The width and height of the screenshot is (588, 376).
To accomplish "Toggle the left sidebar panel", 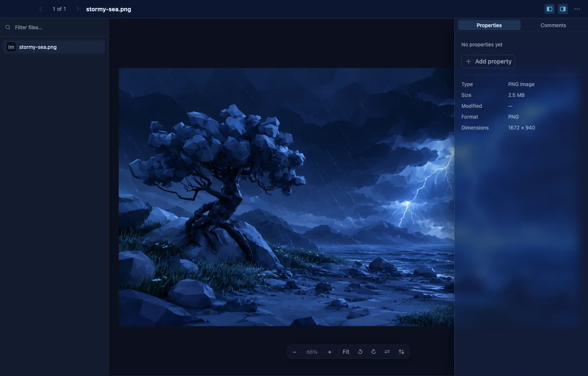I will (x=550, y=9).
